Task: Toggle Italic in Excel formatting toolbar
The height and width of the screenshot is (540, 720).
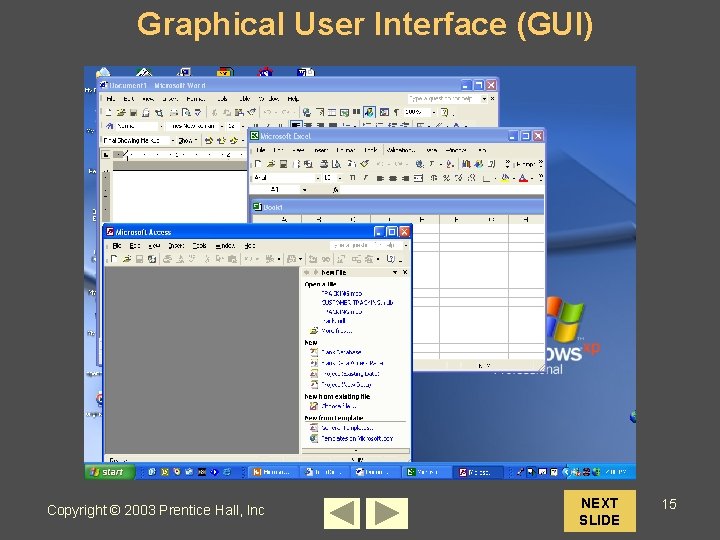Action: point(366,178)
